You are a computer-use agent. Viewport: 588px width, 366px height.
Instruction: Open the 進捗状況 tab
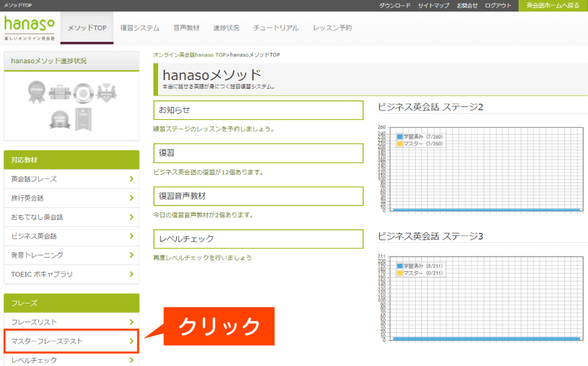226,28
